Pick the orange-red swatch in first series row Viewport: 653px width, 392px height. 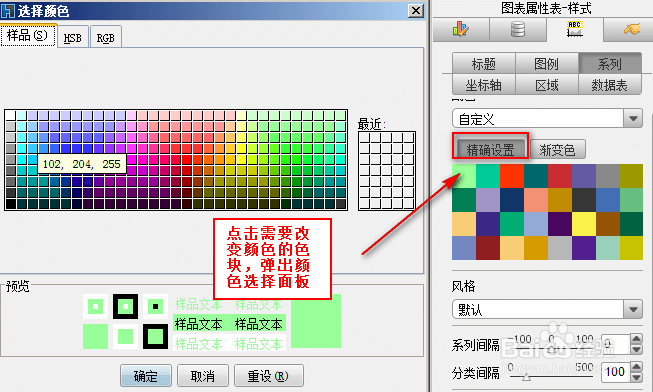(512, 176)
